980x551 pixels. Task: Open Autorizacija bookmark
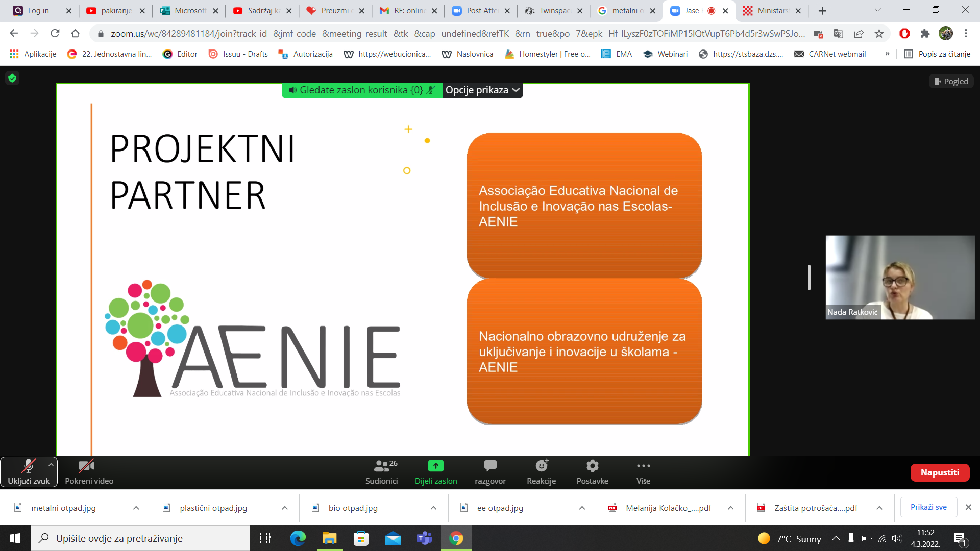pos(306,54)
